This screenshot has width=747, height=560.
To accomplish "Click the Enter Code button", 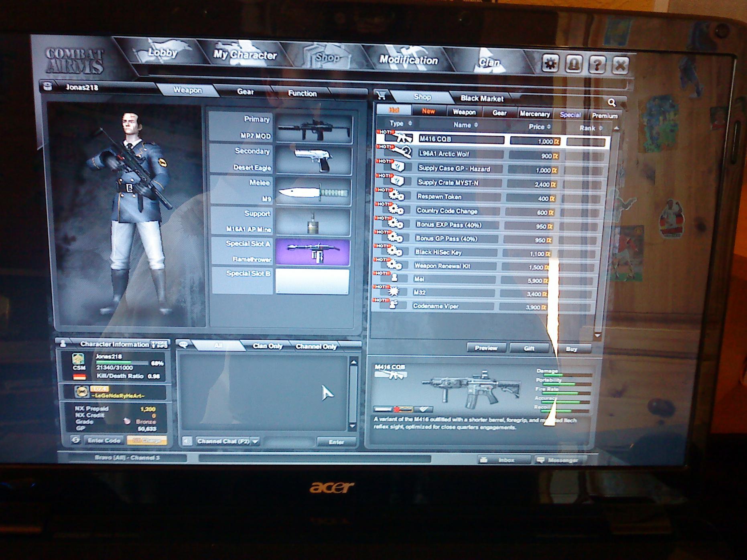I will pos(104,440).
